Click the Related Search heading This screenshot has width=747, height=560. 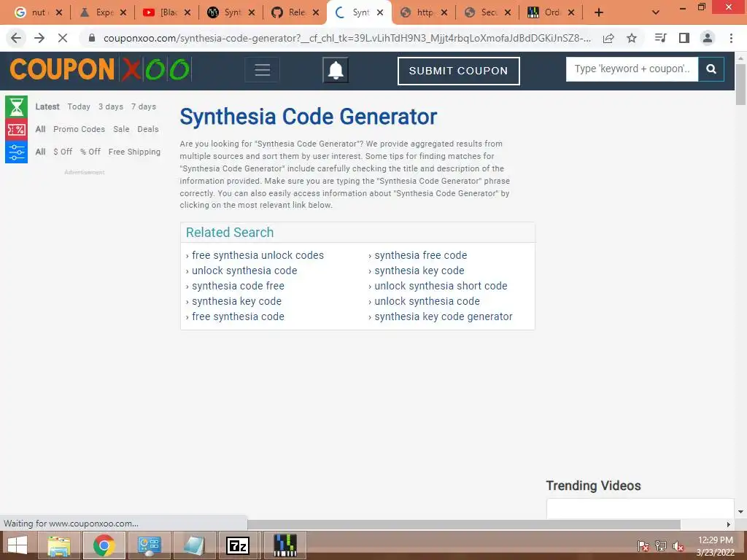230,233
